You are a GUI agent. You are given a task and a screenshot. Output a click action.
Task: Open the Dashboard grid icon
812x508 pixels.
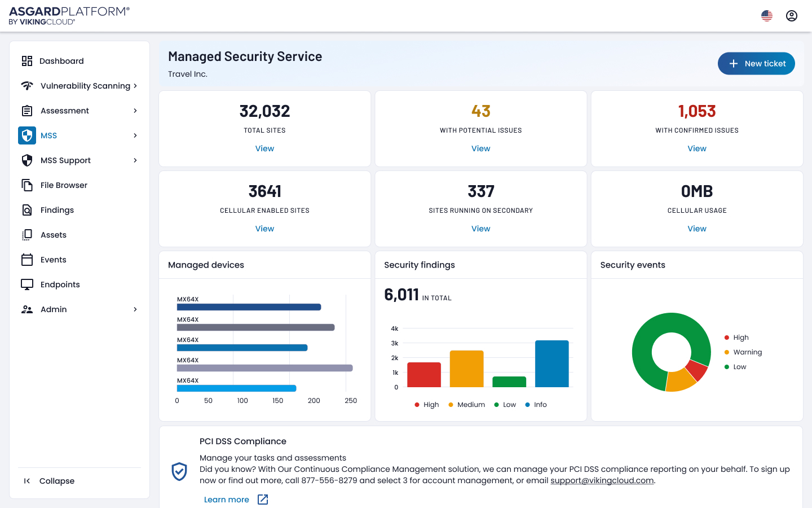click(x=27, y=61)
